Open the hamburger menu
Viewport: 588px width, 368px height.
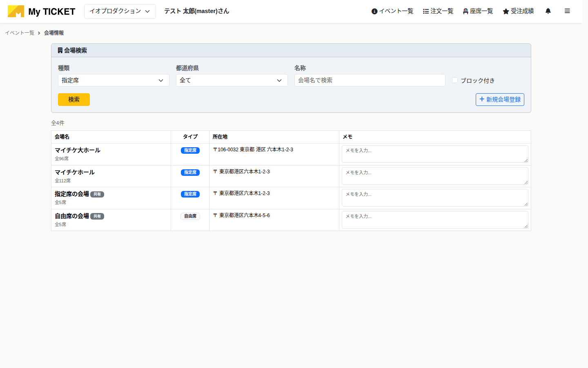(x=567, y=11)
